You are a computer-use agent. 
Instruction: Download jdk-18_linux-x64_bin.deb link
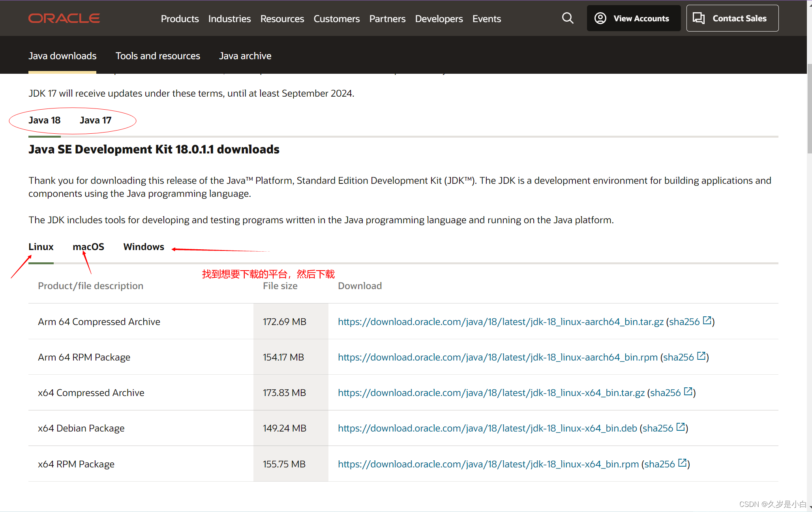[488, 428]
